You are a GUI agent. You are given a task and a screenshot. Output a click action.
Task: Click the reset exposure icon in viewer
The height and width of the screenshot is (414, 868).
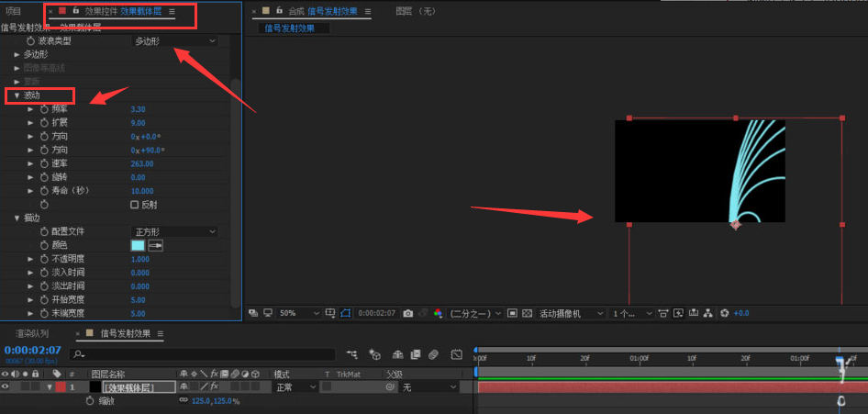(725, 313)
